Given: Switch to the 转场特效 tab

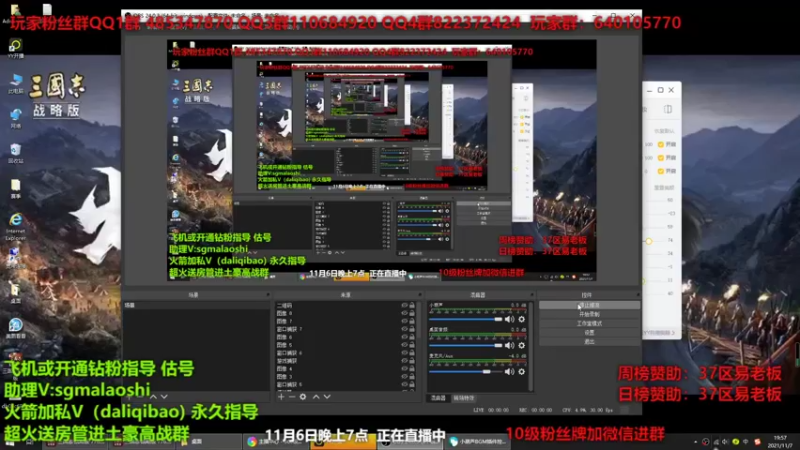Looking at the screenshot, I should tap(463, 398).
